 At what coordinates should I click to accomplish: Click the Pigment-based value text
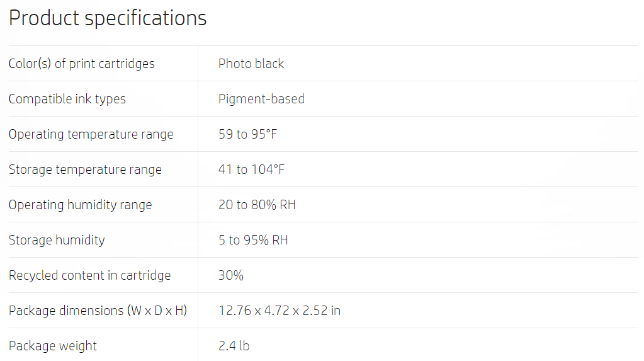(x=262, y=99)
